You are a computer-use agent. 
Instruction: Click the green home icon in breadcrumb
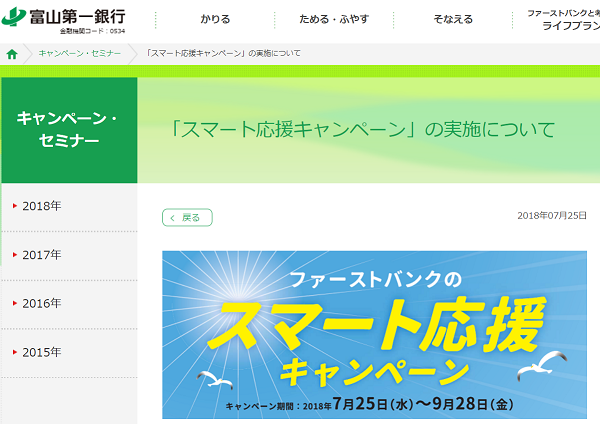click(x=12, y=54)
